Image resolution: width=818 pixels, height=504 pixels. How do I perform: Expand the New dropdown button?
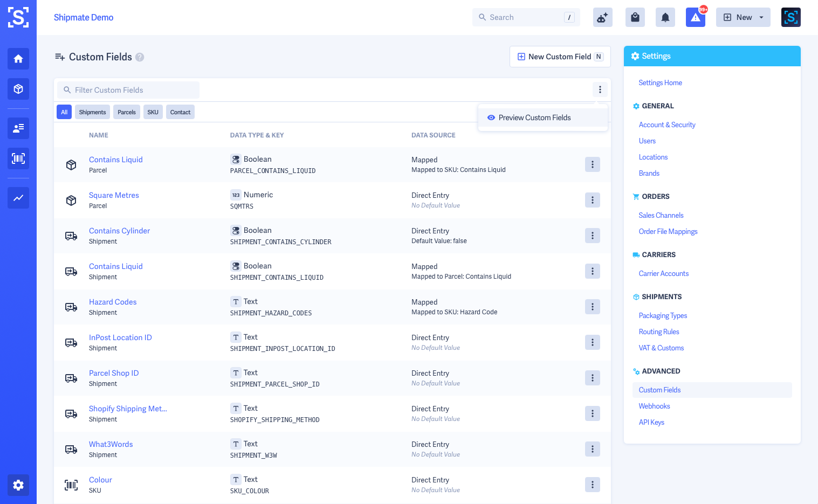pyautogui.click(x=743, y=17)
